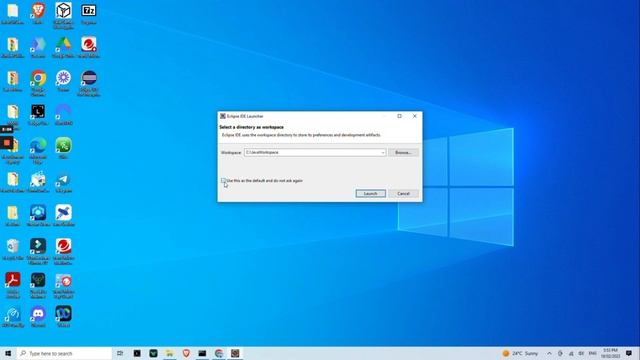Click the taskbar search box
Viewport: 640px width, 360px height.
point(64,353)
